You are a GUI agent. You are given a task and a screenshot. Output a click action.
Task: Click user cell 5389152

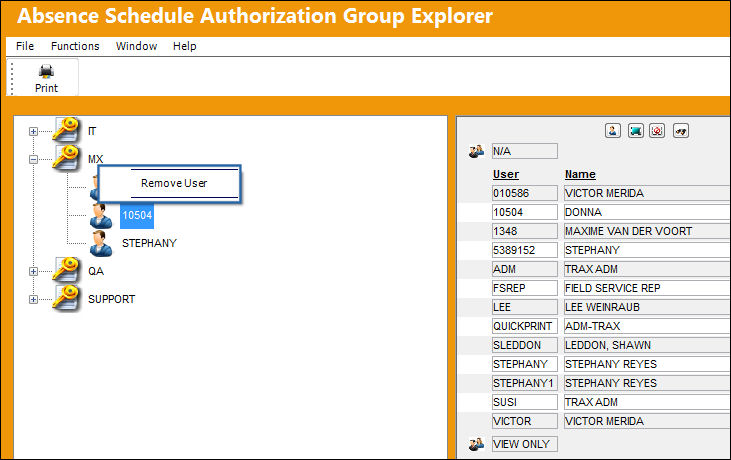(x=524, y=250)
